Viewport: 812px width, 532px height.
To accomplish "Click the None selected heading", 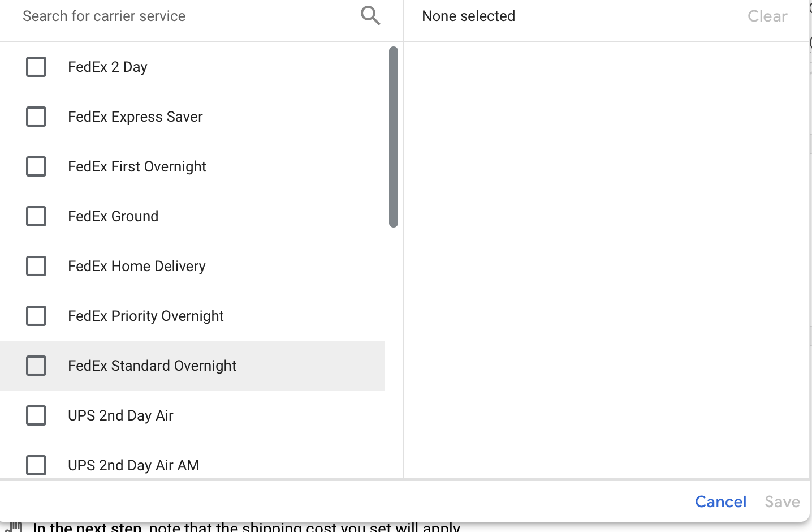I will click(x=469, y=16).
